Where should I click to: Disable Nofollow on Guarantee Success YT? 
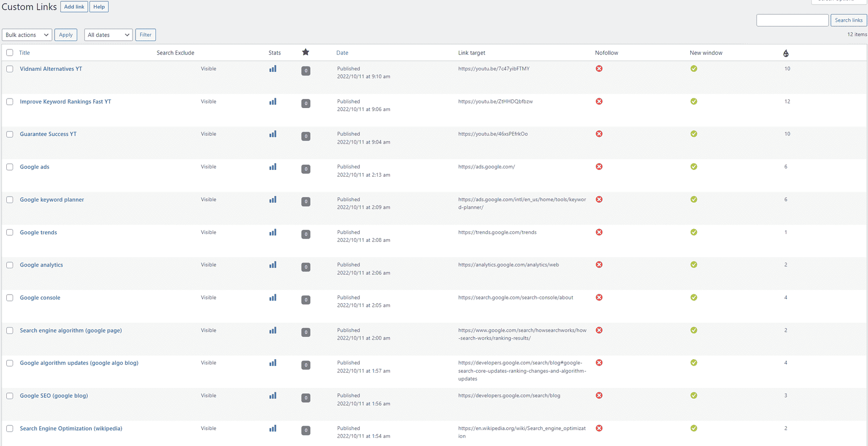tap(599, 134)
